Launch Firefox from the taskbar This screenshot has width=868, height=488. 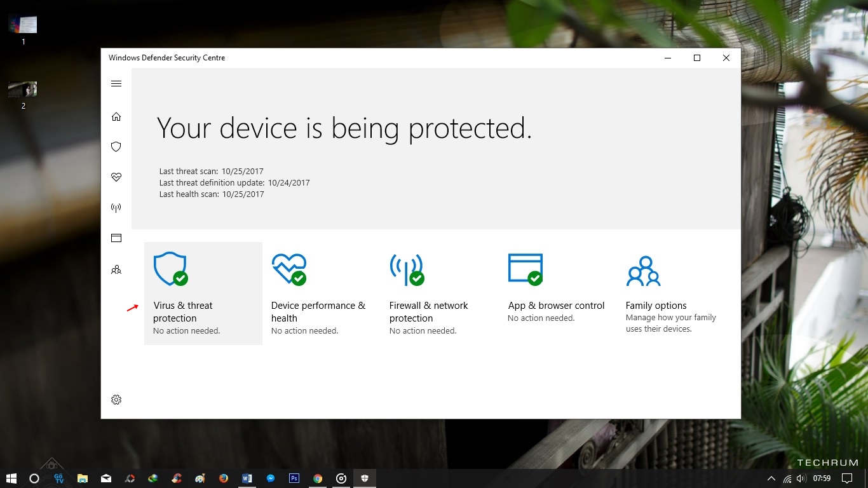(224, 478)
